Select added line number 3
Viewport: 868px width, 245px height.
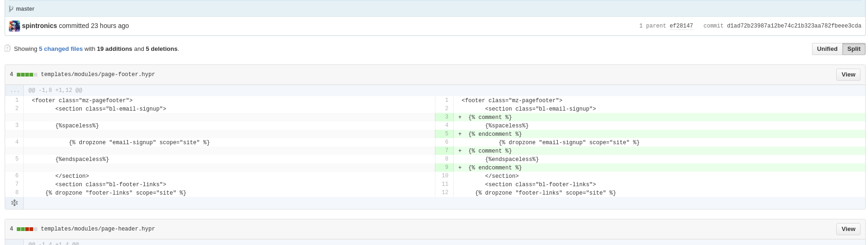point(444,117)
